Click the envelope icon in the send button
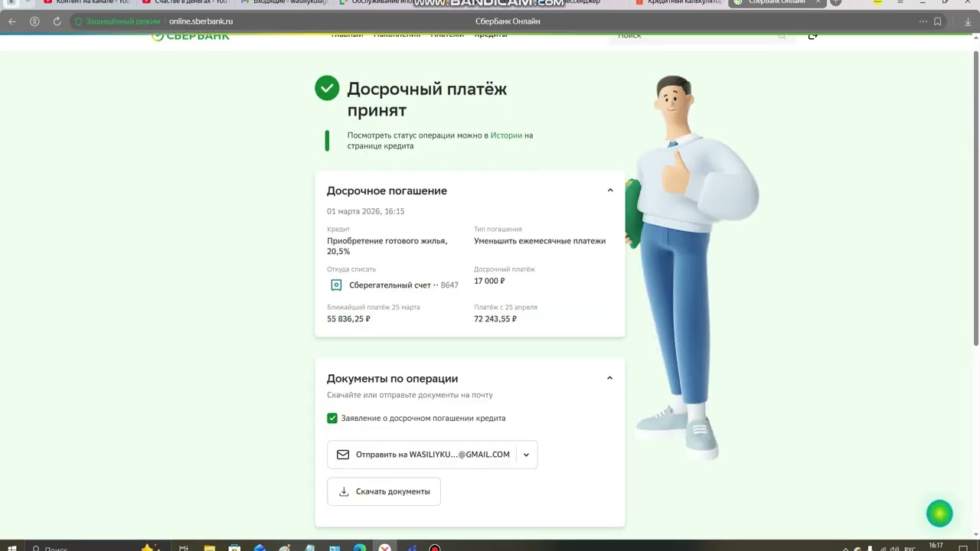 coord(343,455)
